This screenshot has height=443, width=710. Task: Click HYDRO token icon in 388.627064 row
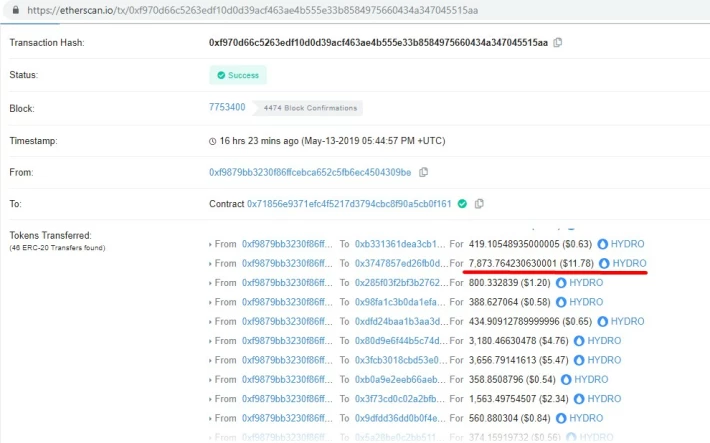(x=561, y=302)
